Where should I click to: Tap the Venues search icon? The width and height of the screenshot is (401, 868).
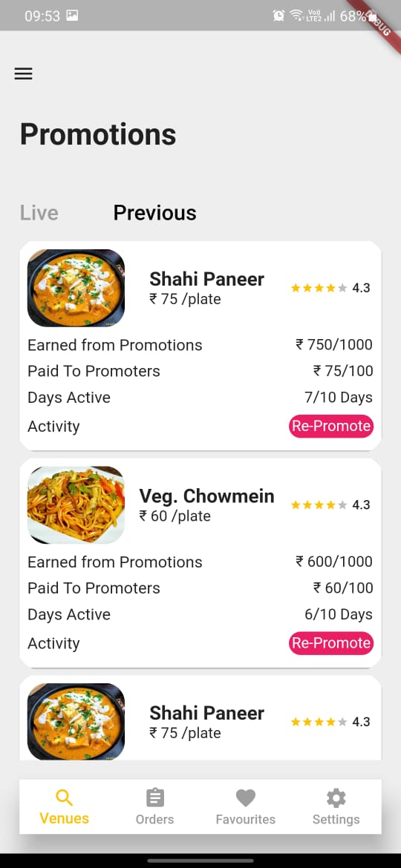point(65,798)
